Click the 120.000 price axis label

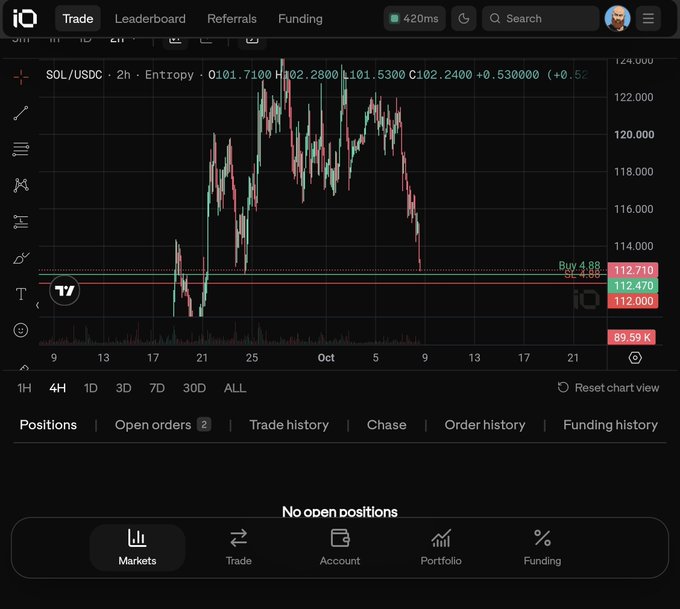click(x=634, y=134)
